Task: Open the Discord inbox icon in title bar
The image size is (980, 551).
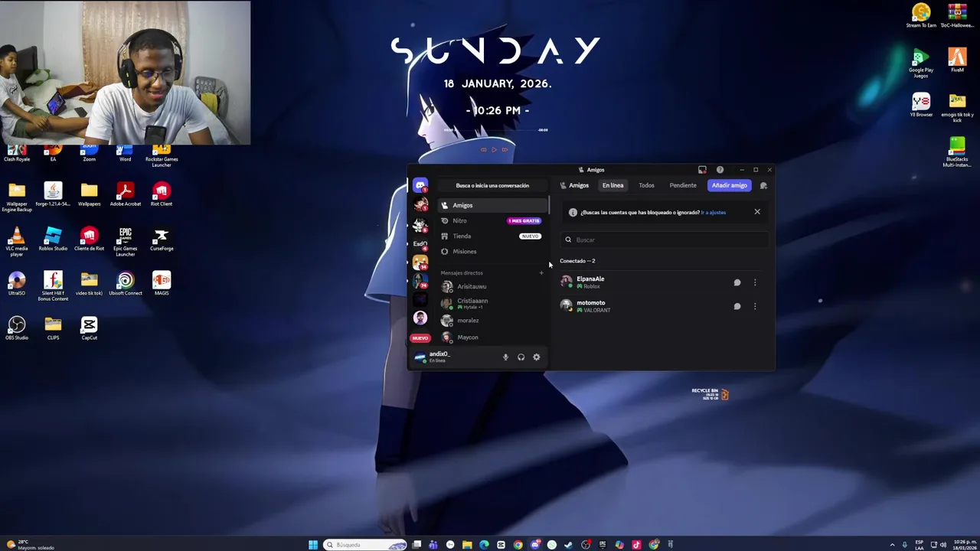Action: coord(702,170)
